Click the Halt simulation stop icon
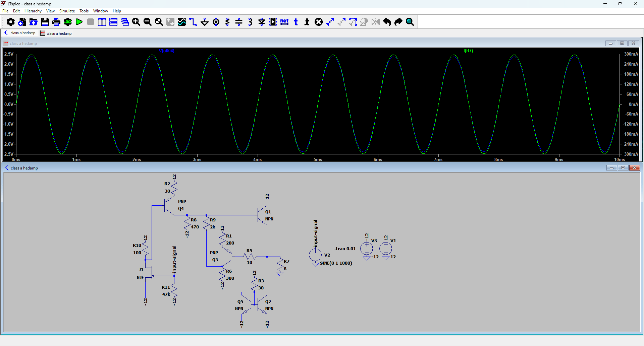 91,22
